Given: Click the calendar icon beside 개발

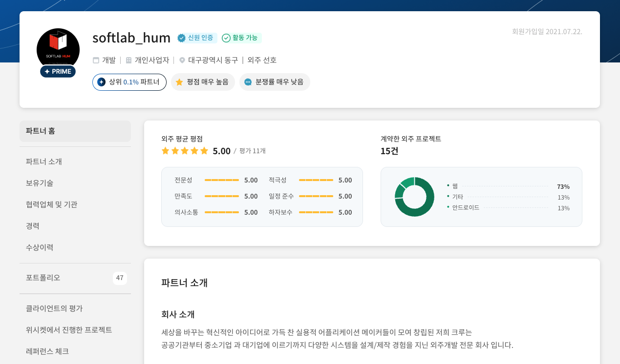Looking at the screenshot, I should pyautogui.click(x=96, y=60).
